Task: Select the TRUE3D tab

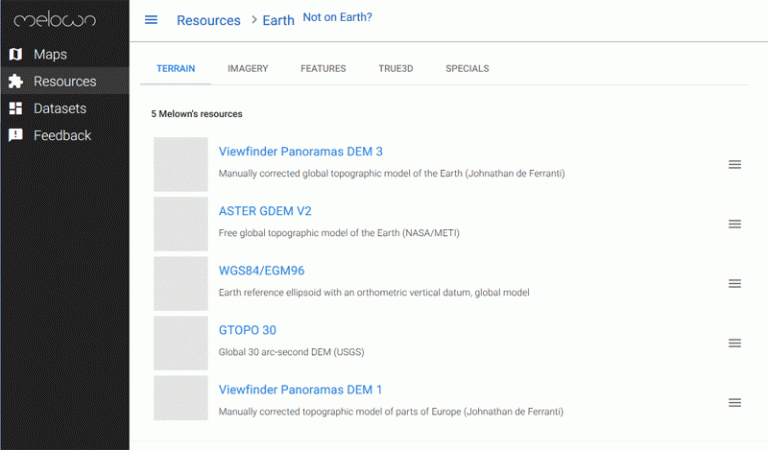Action: tap(396, 69)
